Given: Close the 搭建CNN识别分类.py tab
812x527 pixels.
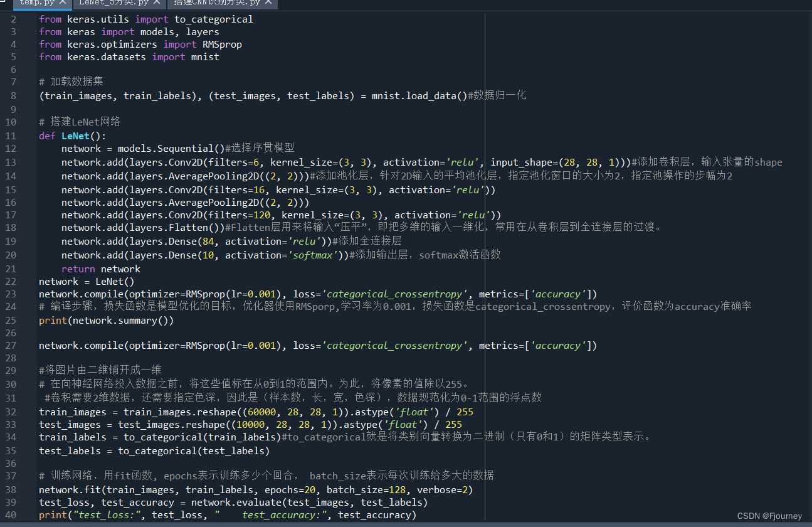Looking at the screenshot, I should [268, 3].
